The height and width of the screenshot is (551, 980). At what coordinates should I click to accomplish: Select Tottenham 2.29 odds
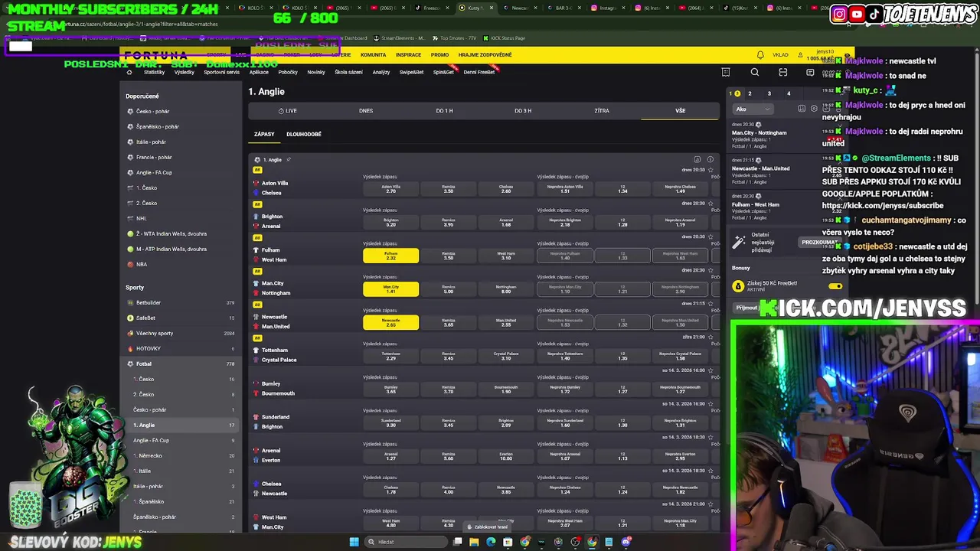click(390, 356)
